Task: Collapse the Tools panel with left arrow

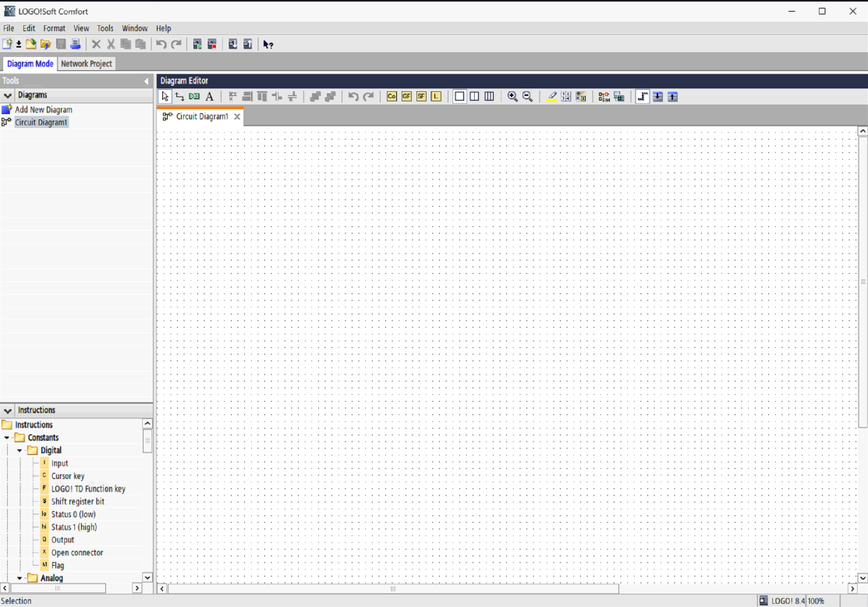Action: pyautogui.click(x=146, y=81)
